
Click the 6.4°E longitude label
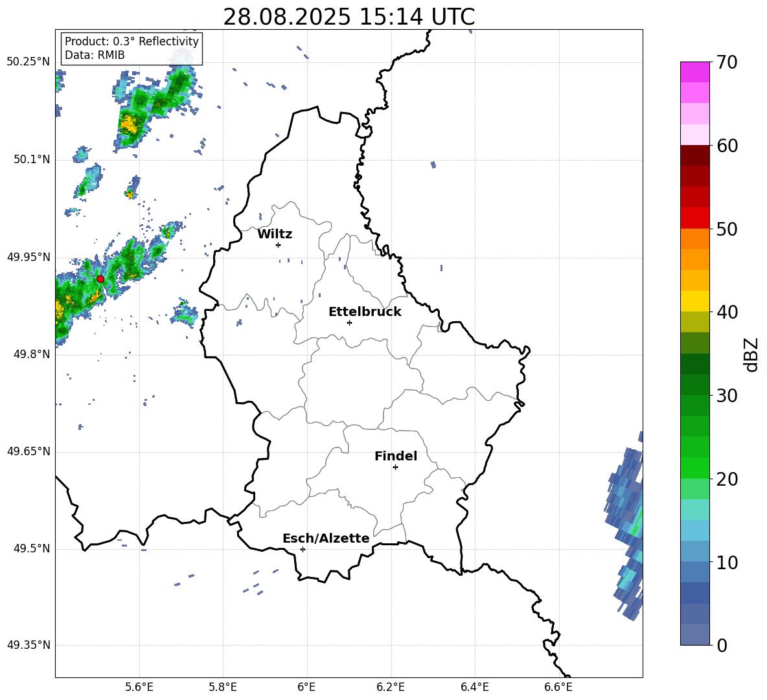pyautogui.click(x=474, y=687)
